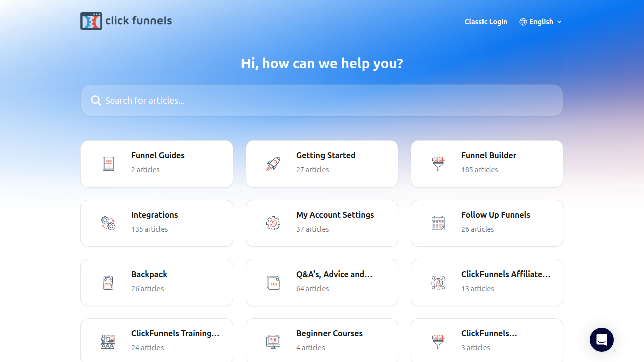Screen dimensions: 644x362
Task: Open the Follow Up Funnels category
Action: [487, 223]
